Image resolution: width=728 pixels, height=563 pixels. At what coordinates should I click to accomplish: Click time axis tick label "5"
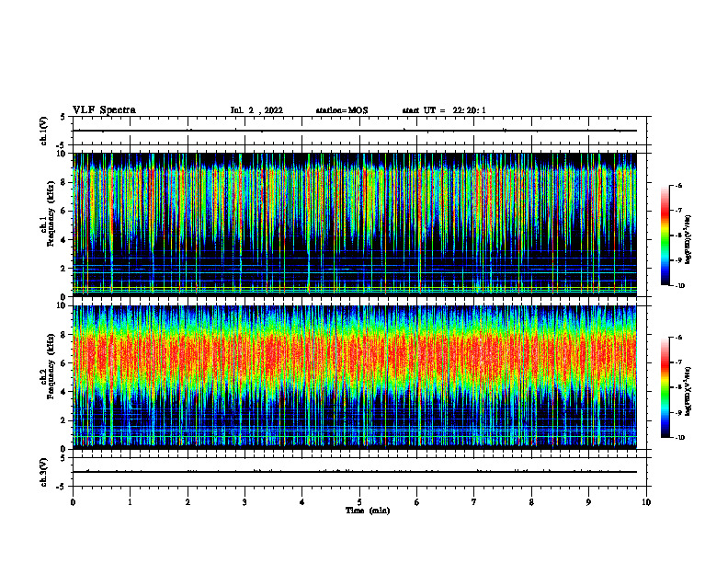pyautogui.click(x=359, y=502)
